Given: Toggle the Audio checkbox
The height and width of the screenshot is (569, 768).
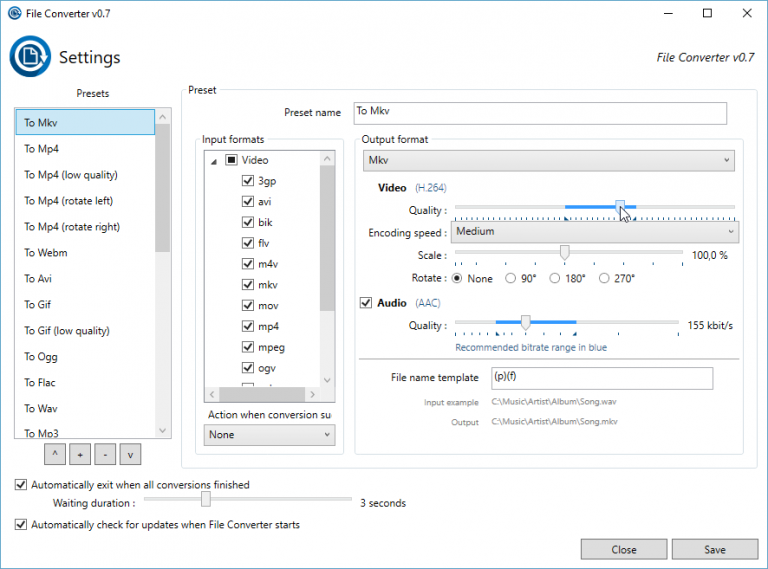Looking at the screenshot, I should tap(366, 303).
